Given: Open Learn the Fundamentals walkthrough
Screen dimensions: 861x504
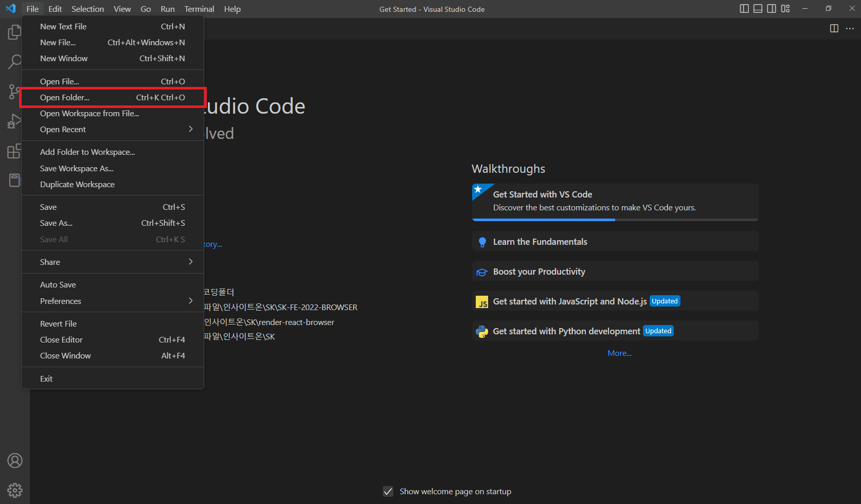Looking at the screenshot, I should [x=615, y=241].
